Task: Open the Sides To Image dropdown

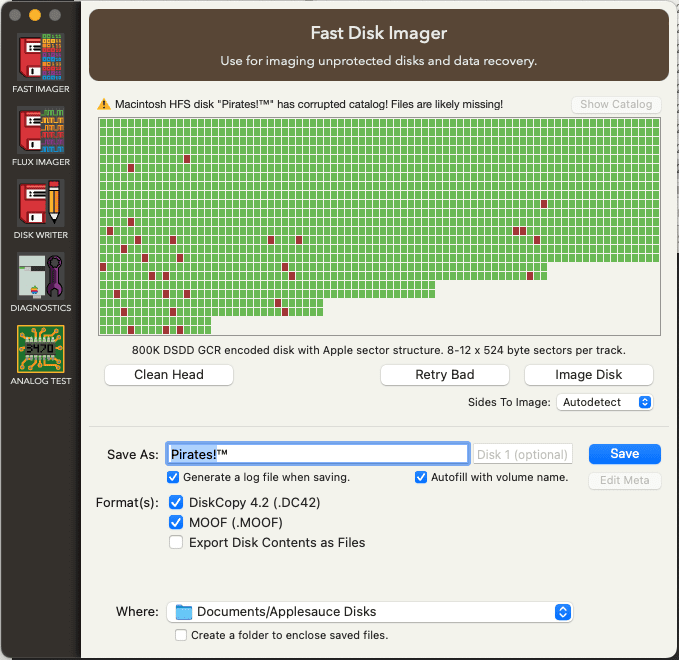Action: 605,402
